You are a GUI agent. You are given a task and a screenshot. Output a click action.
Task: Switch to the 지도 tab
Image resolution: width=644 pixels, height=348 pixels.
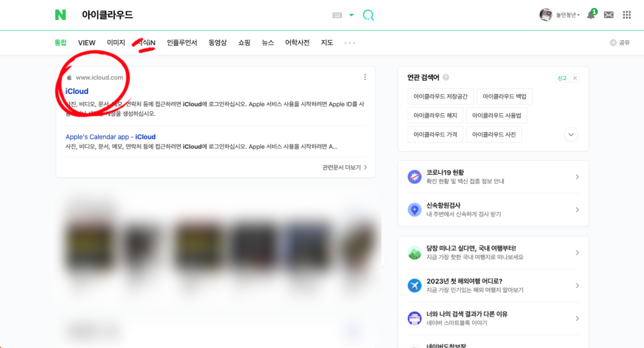tap(327, 43)
